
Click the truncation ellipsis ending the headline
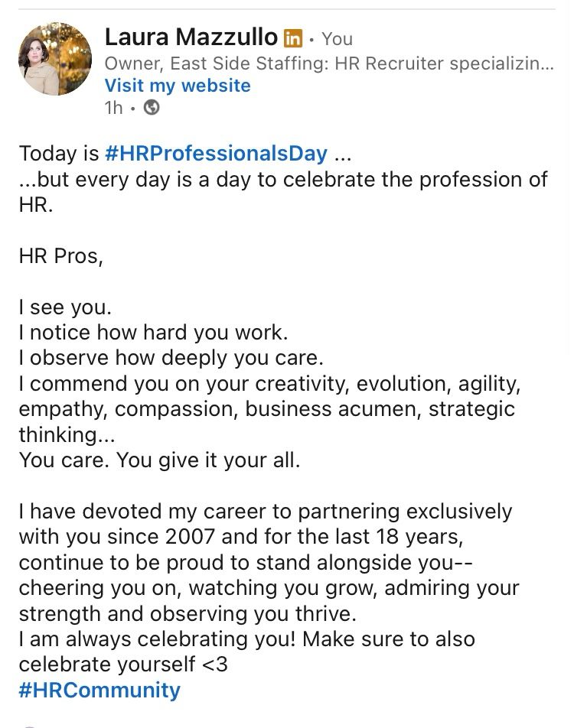pyautogui.click(x=547, y=63)
